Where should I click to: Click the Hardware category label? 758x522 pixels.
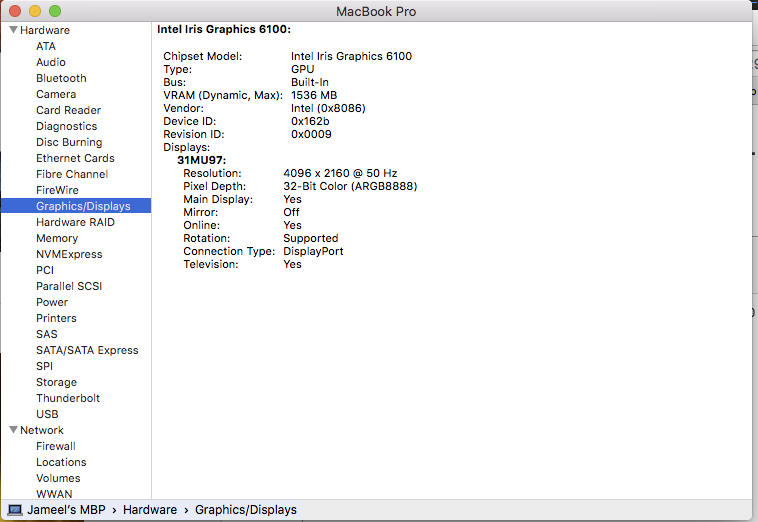45,30
